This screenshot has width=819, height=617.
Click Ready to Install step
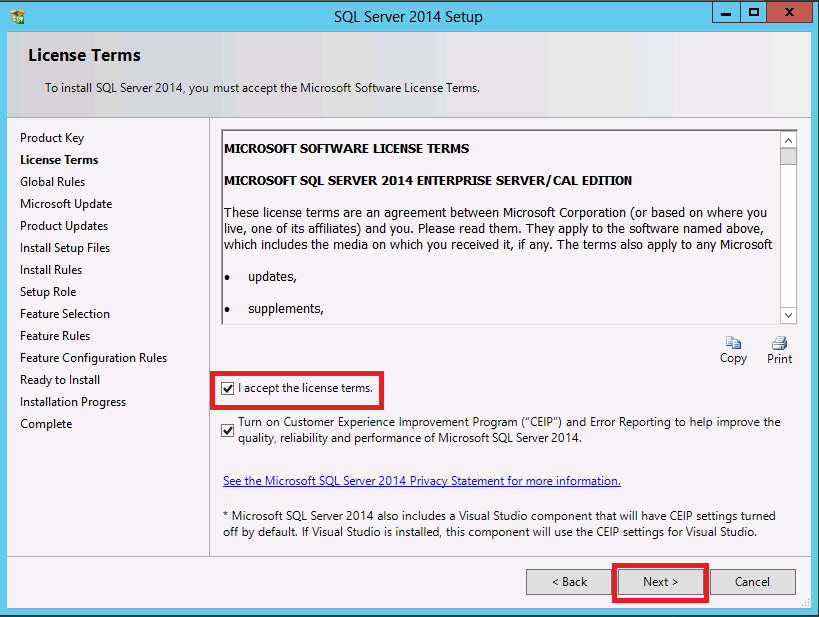tap(60, 380)
